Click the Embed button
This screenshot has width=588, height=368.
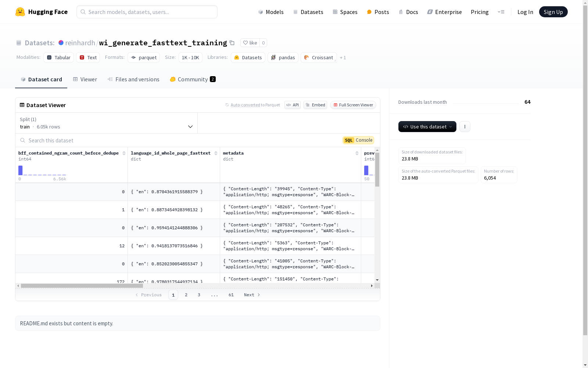point(315,105)
